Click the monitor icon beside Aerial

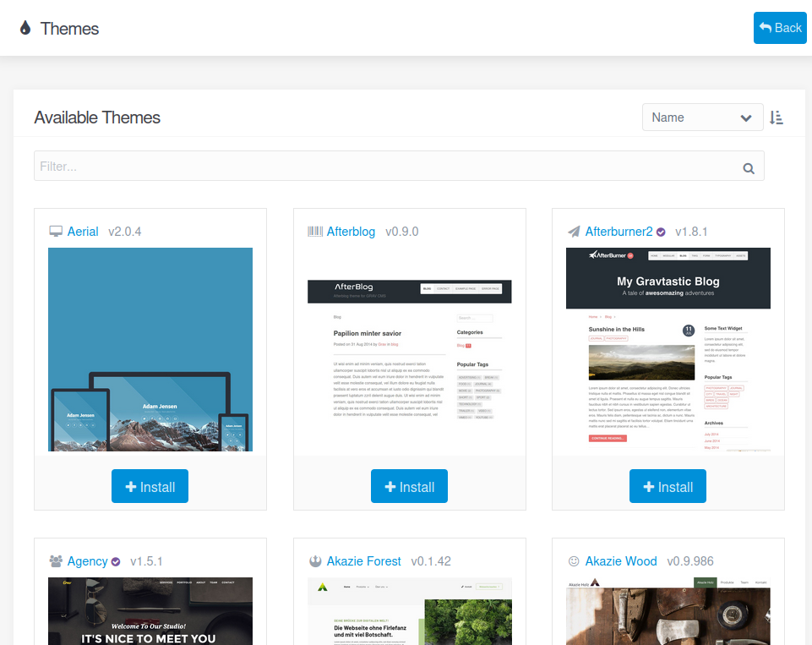click(56, 232)
